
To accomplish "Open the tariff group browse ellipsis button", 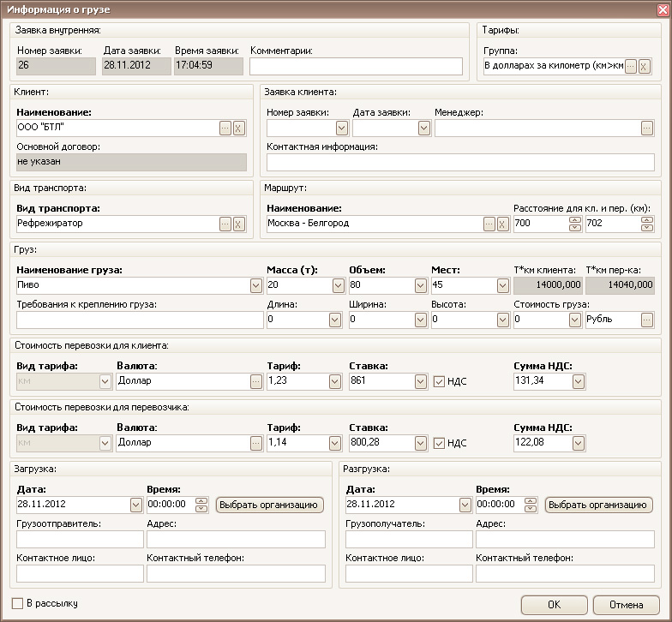I will pos(631,66).
